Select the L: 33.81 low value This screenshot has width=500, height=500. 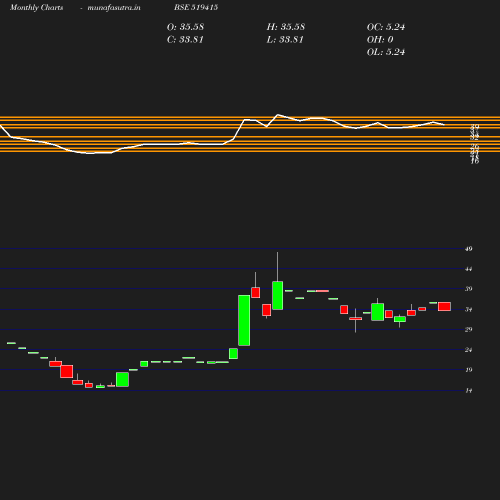[285, 40]
